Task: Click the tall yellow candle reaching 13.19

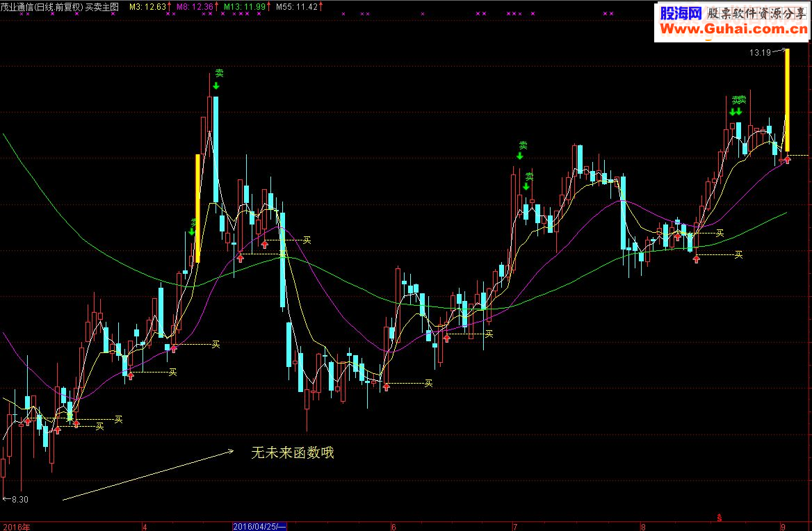Action: point(787,100)
